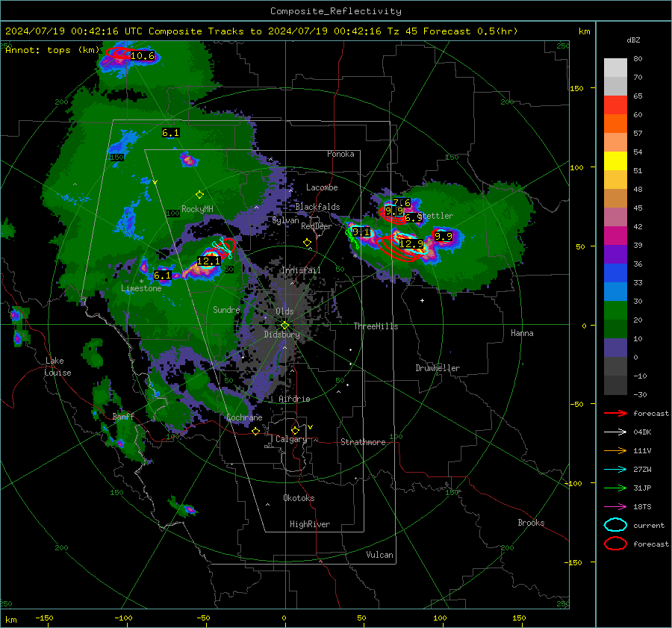Click the 10.6 storm top label

pyautogui.click(x=143, y=56)
